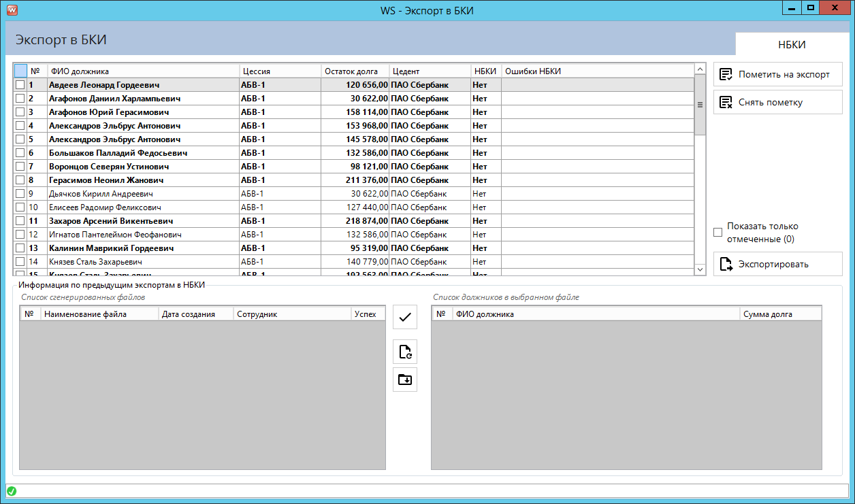Click the scroll down arrow of debtor list

700,270
